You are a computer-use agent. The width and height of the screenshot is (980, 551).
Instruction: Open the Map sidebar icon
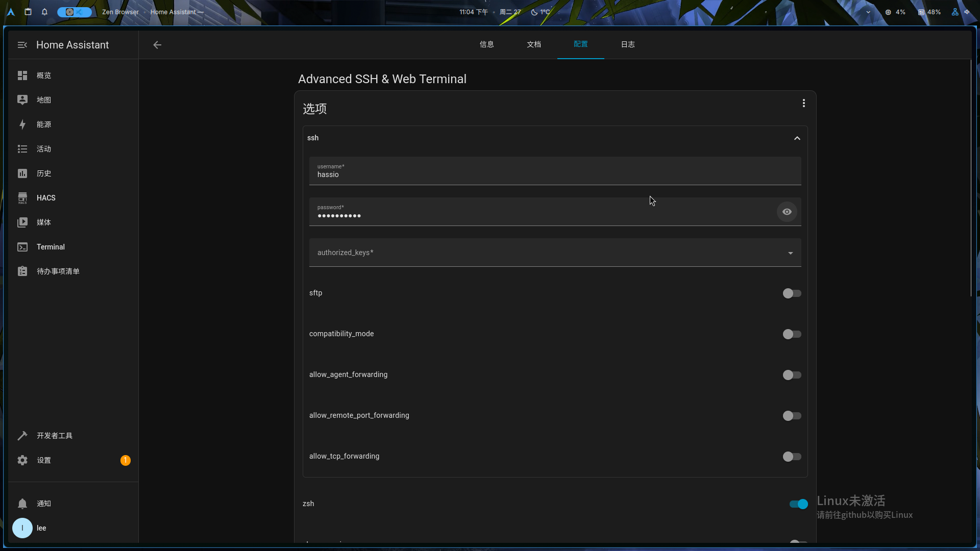click(x=22, y=100)
